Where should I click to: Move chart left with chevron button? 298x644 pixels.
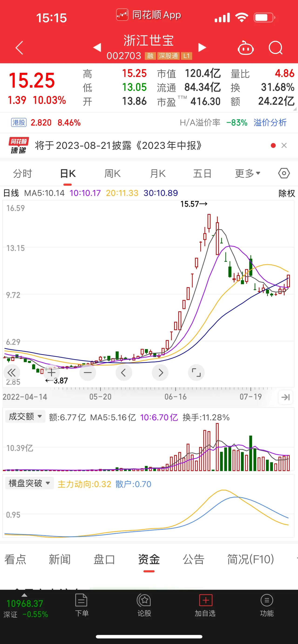click(124, 373)
